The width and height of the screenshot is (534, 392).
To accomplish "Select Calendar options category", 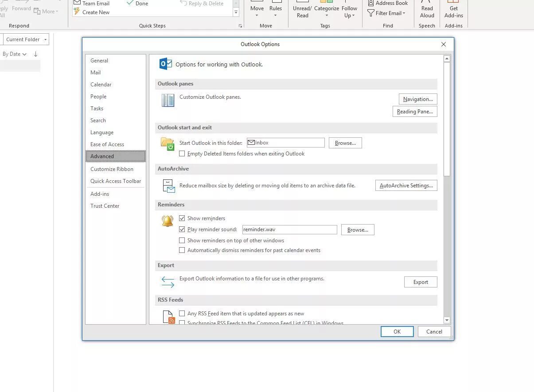I will 115,85.
